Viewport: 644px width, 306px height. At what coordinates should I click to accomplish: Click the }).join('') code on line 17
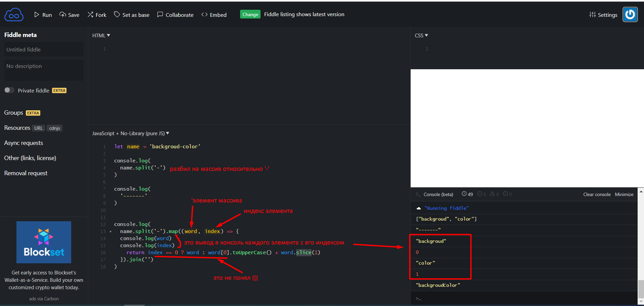[x=137, y=260]
